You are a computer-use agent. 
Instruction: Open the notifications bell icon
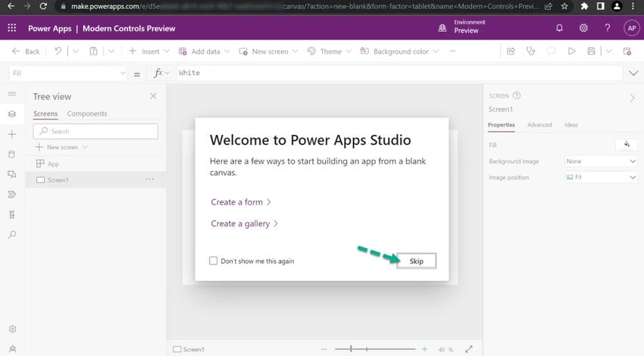tap(559, 28)
